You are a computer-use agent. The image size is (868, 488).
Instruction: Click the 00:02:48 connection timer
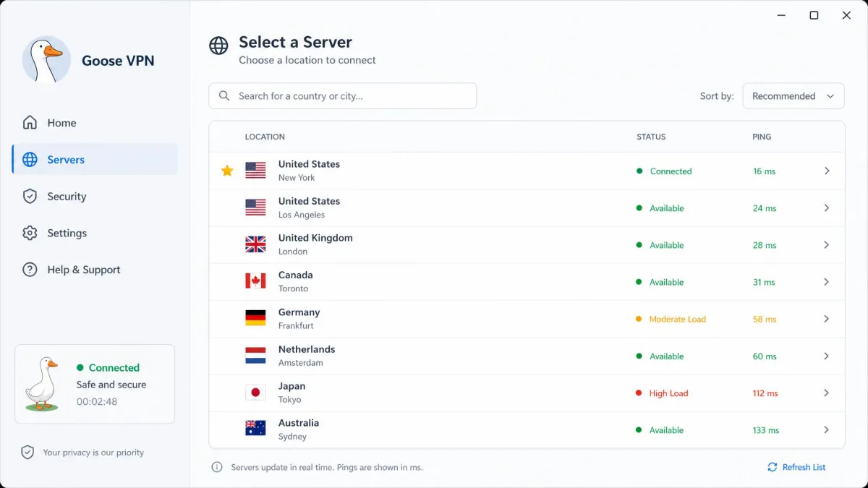[97, 401]
